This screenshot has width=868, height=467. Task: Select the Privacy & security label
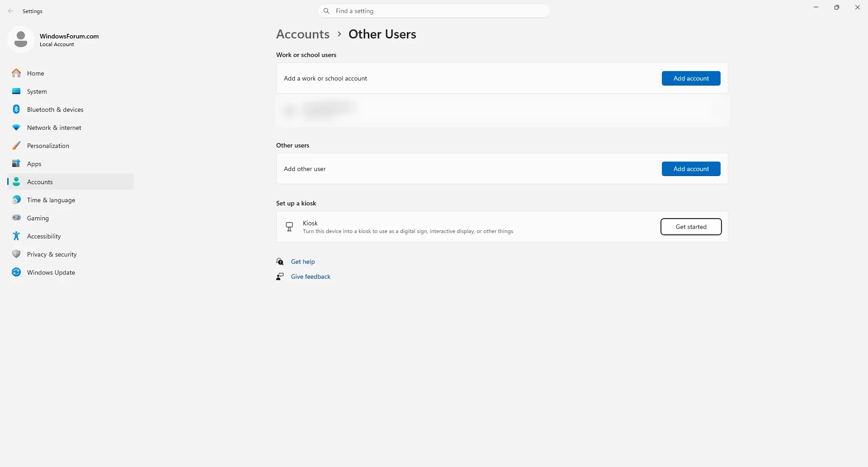point(52,254)
